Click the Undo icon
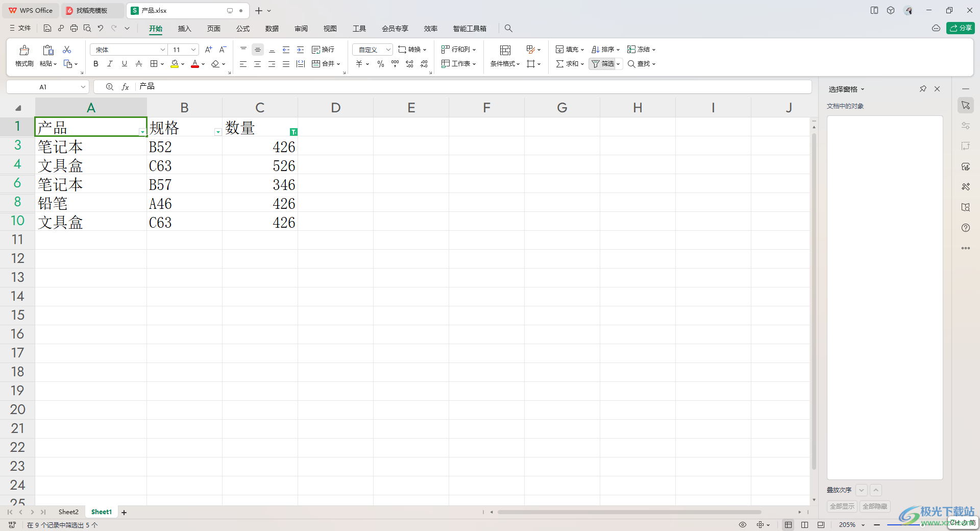980x531 pixels. [x=101, y=28]
